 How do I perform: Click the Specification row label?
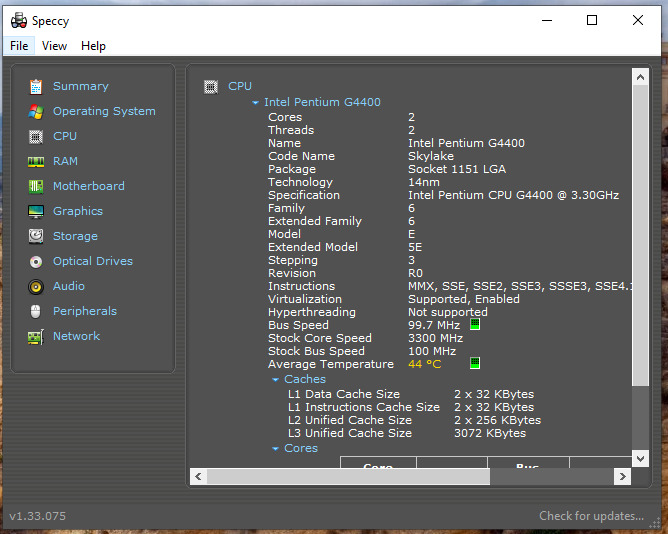pos(304,195)
